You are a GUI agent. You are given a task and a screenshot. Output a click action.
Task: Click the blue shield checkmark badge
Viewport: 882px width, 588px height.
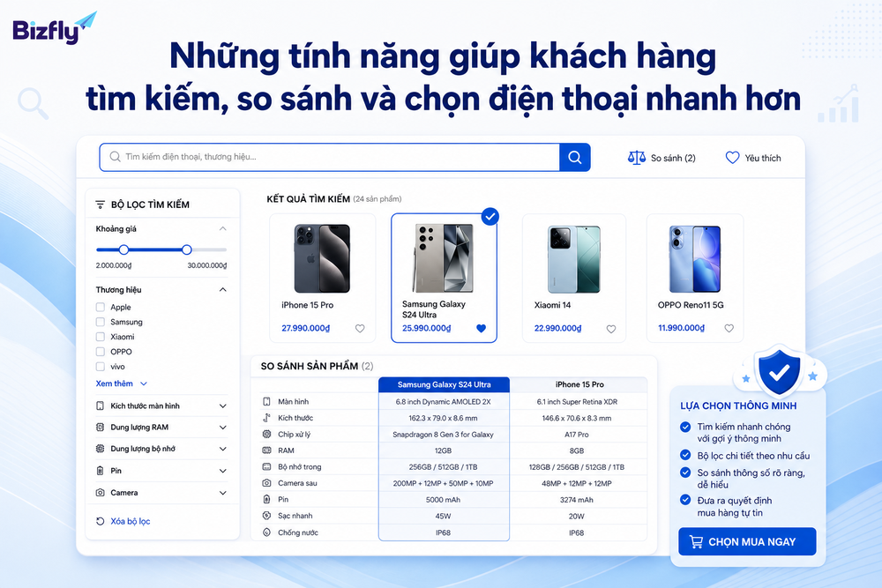(x=779, y=371)
